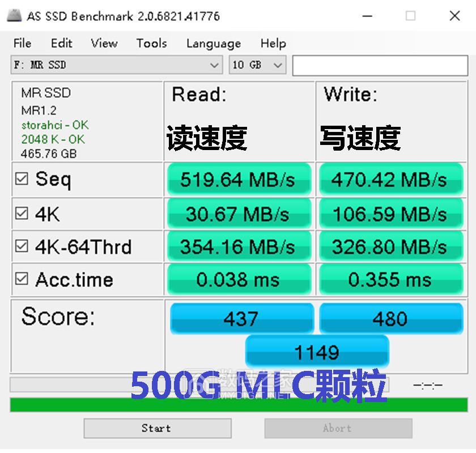
Task: Disable the 4K-64Thrd test checkbox
Action: [22, 246]
